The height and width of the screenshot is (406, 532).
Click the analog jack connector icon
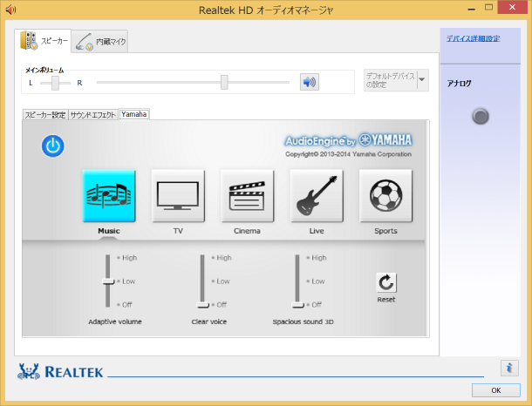pyautogui.click(x=481, y=116)
